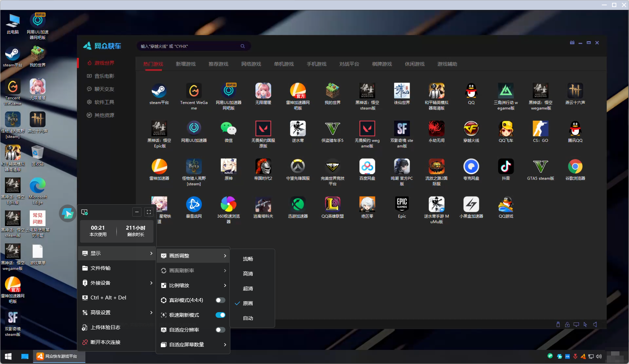Click 网众快车游戏平台 taskbar item
This screenshot has height=364, width=629.
(x=60, y=356)
